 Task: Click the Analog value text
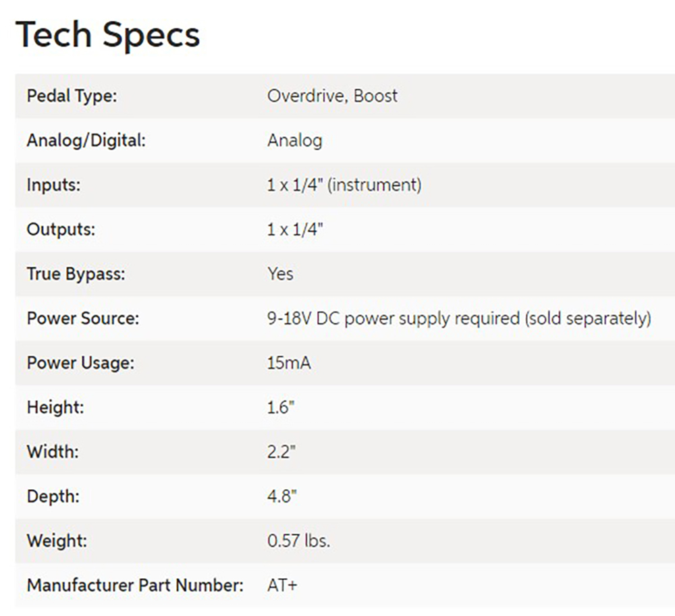pyautogui.click(x=294, y=141)
